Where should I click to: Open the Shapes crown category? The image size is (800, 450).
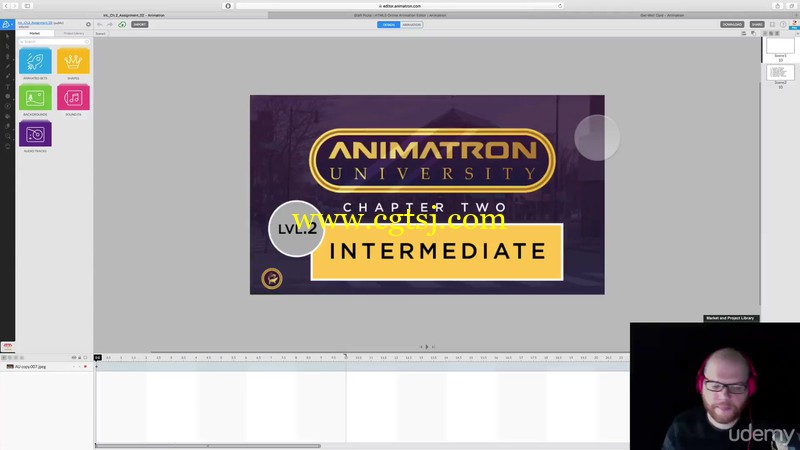point(73,61)
